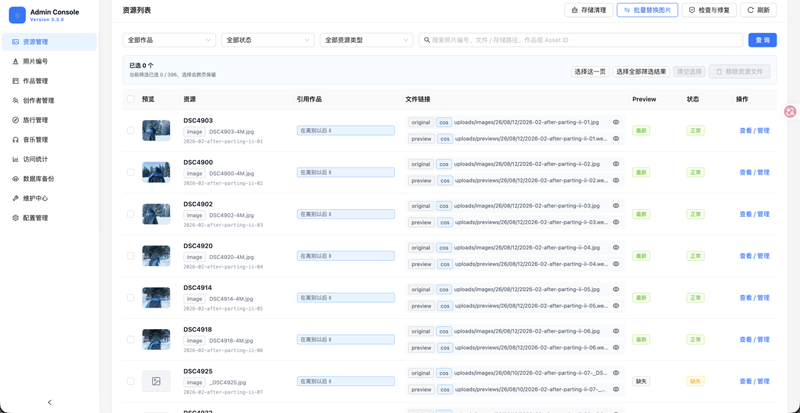Click the 选择全部筛选结果 button
The height and width of the screenshot is (413, 800).
coord(641,71)
